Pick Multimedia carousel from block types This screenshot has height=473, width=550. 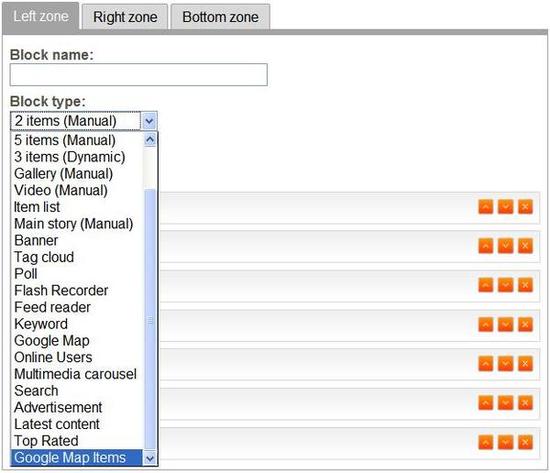pyautogui.click(x=77, y=374)
